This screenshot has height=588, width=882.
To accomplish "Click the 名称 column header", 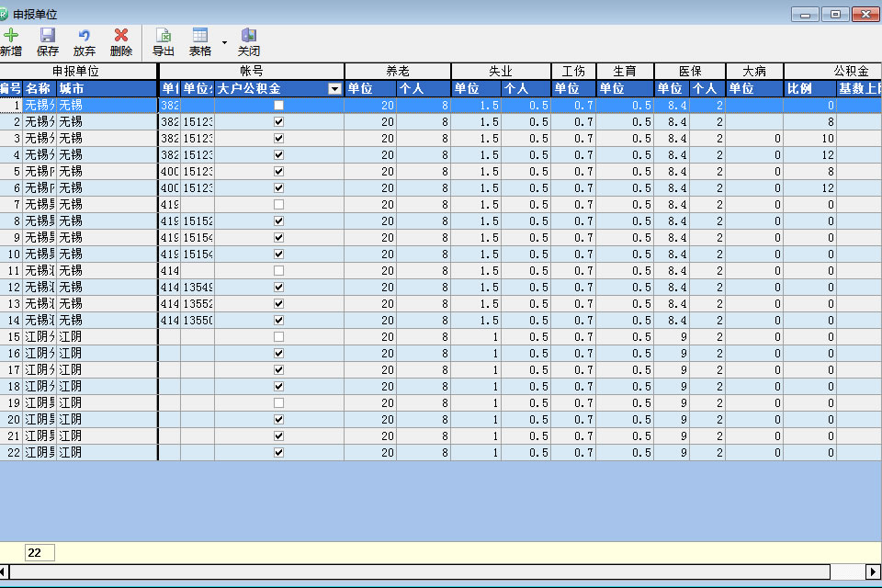I will click(39, 88).
